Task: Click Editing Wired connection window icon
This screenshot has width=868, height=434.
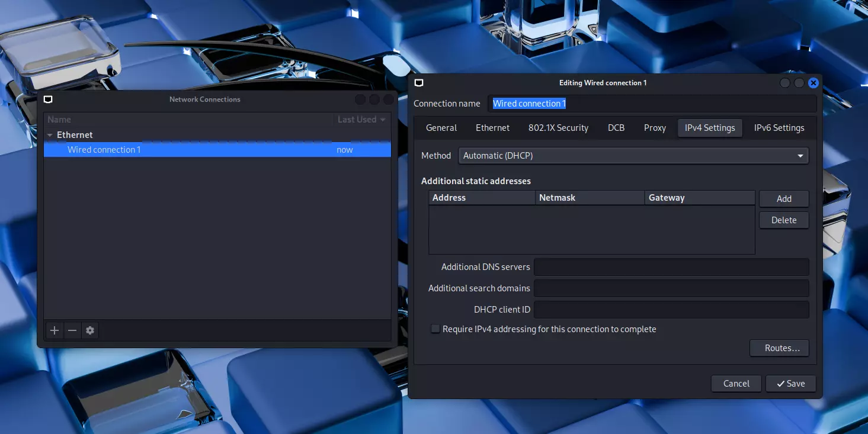Action: (x=419, y=83)
